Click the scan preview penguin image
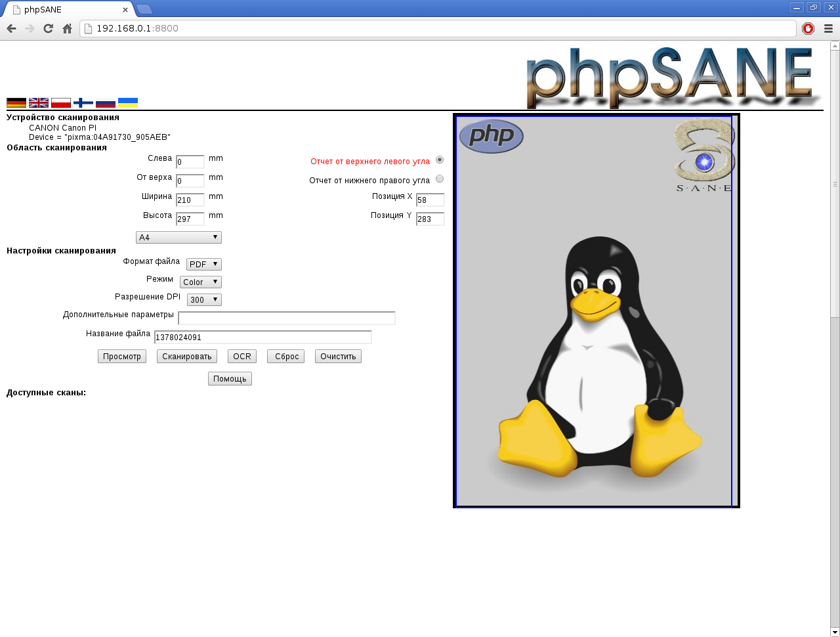Image resolution: width=840 pixels, height=637 pixels. (x=597, y=311)
